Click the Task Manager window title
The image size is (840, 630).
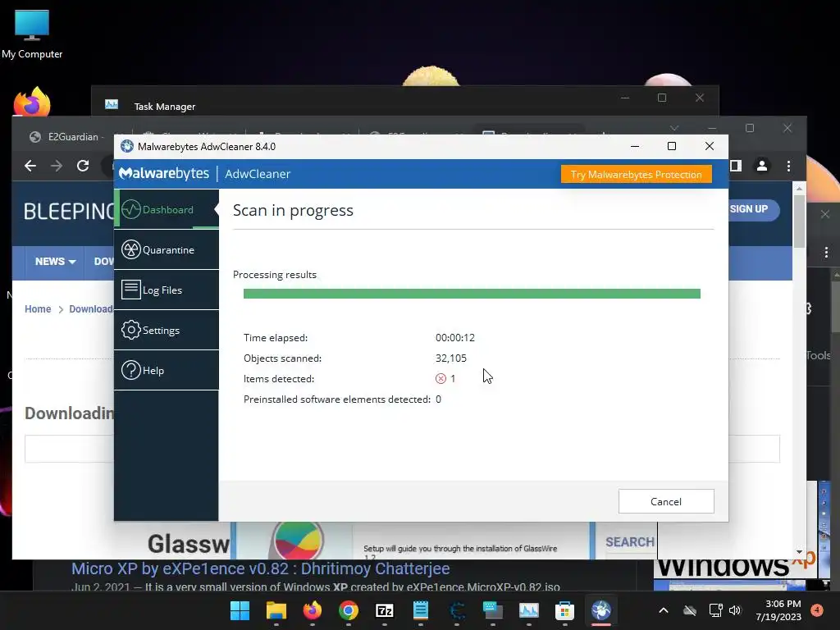tap(164, 107)
